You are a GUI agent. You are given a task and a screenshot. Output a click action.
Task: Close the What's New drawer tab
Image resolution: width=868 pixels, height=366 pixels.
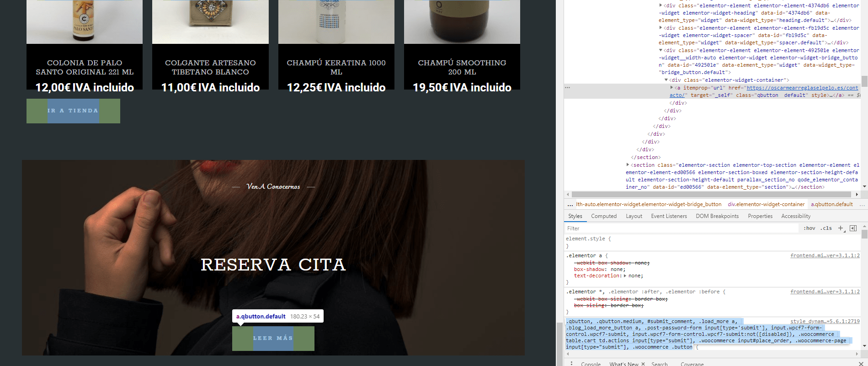tap(643, 364)
